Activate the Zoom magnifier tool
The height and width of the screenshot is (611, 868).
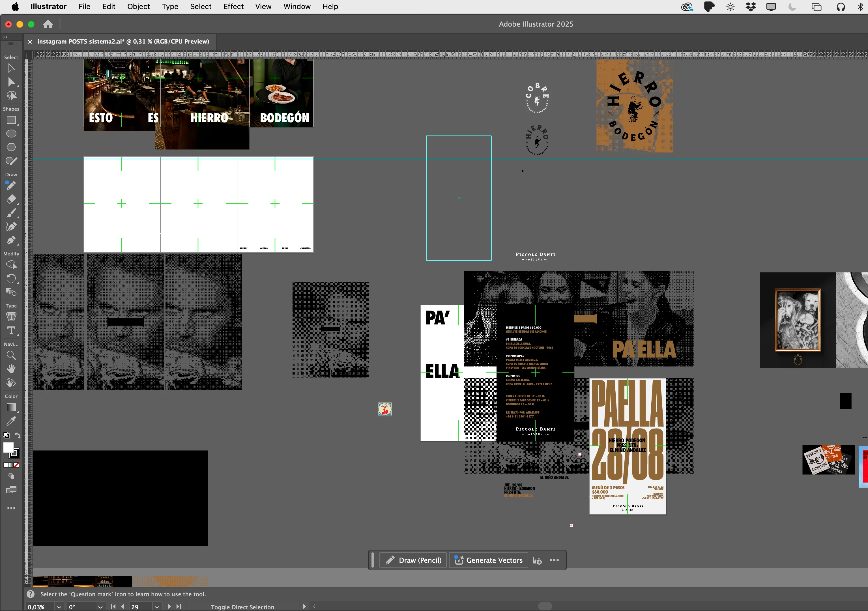(x=11, y=355)
